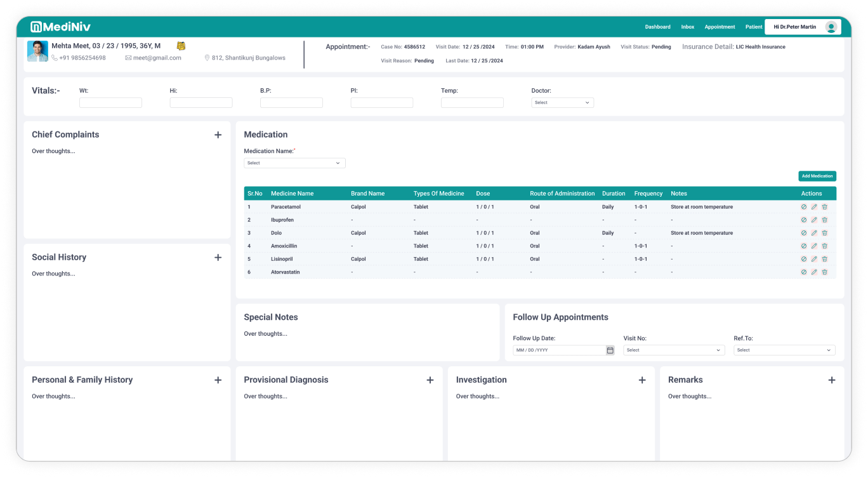868x478 pixels.
Task: Go to Dashboard in the top navigation
Action: click(657, 27)
